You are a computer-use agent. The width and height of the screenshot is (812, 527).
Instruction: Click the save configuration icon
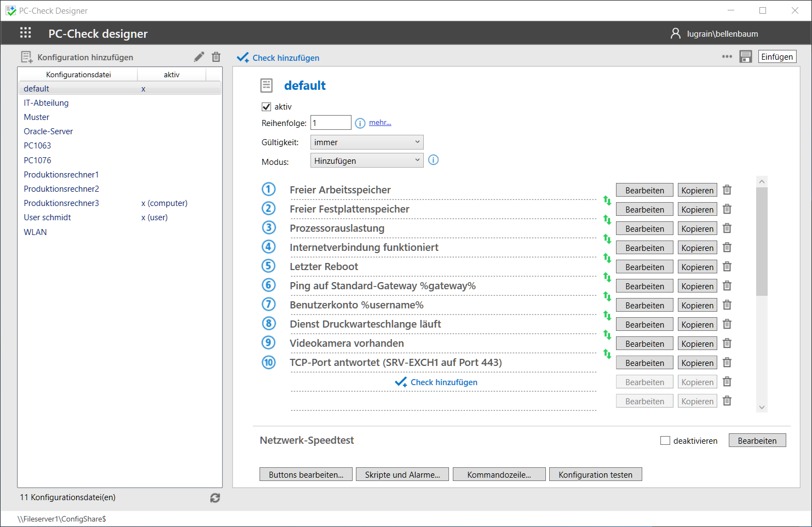(745, 57)
